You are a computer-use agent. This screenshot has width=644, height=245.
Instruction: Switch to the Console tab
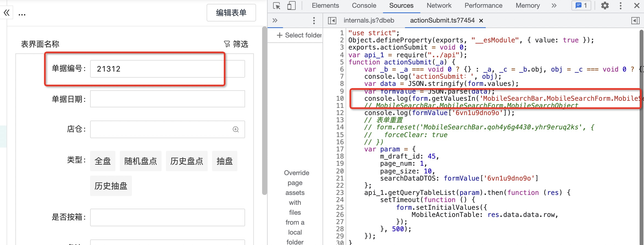(x=364, y=6)
